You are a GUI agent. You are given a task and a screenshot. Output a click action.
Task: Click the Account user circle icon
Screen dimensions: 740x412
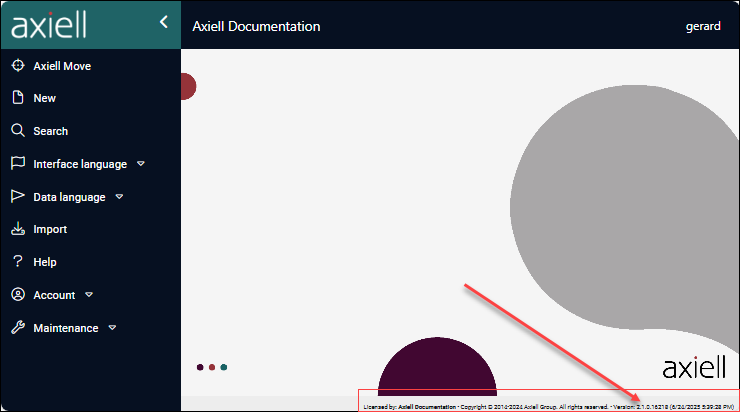click(17, 295)
